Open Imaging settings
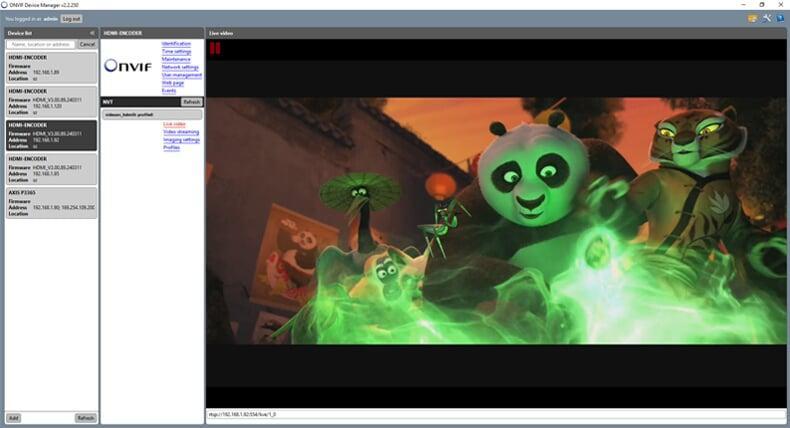The height and width of the screenshot is (428, 790). click(181, 140)
